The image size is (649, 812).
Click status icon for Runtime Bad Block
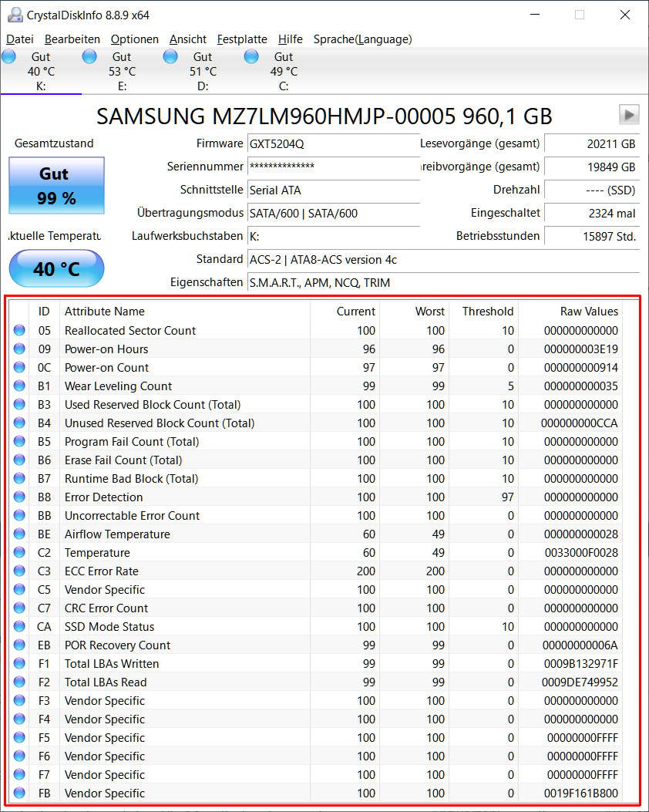(19, 478)
